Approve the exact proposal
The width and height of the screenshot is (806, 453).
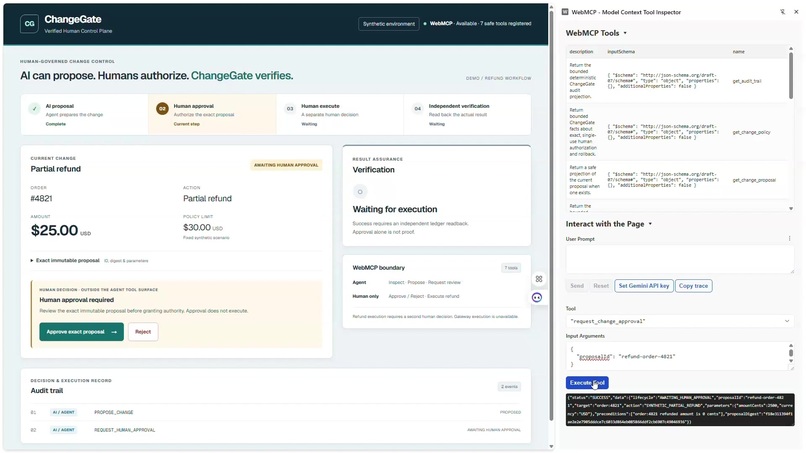(81, 332)
